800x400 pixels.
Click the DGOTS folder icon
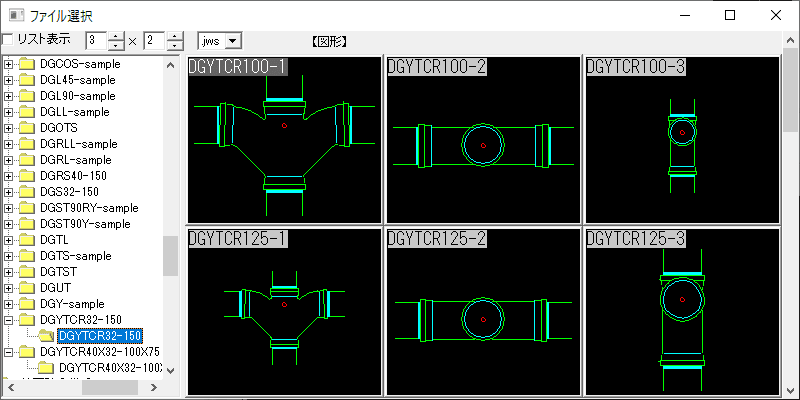(27, 128)
